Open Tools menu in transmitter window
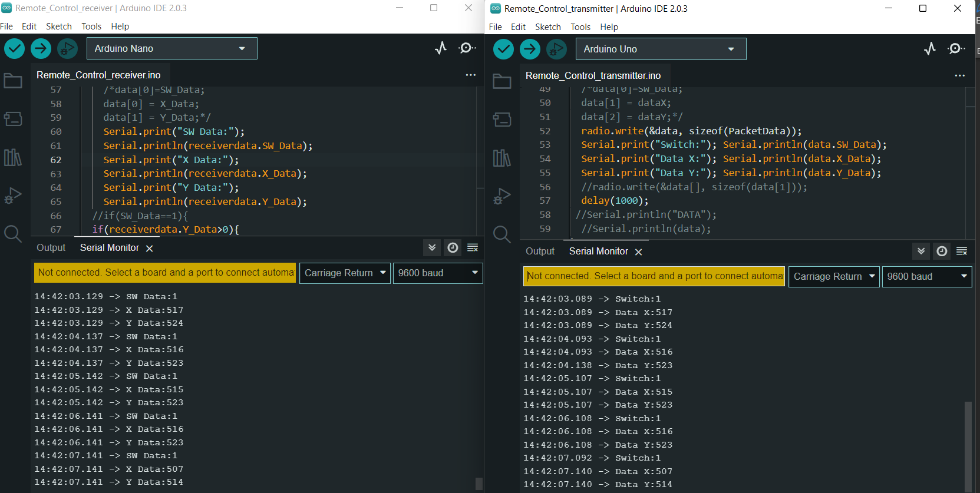Viewport: 980px width, 493px height. click(x=580, y=27)
